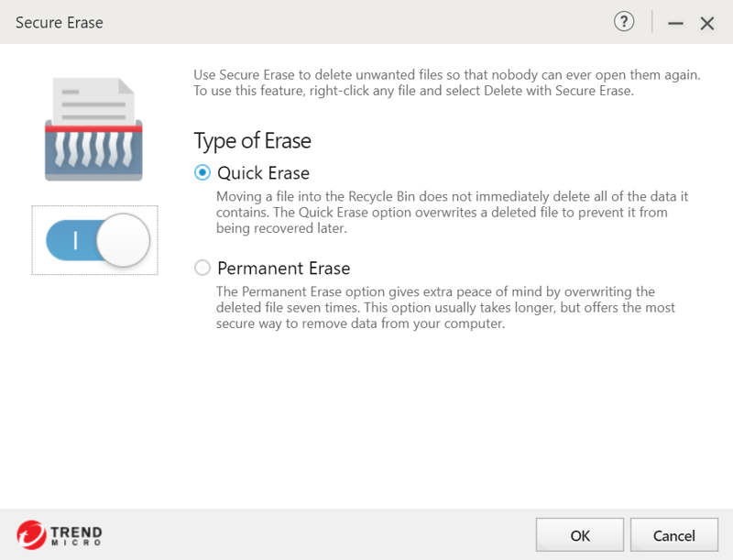Screen dimensions: 733x560
Task: Choose the Permanent Erase label text
Action: coord(284,269)
